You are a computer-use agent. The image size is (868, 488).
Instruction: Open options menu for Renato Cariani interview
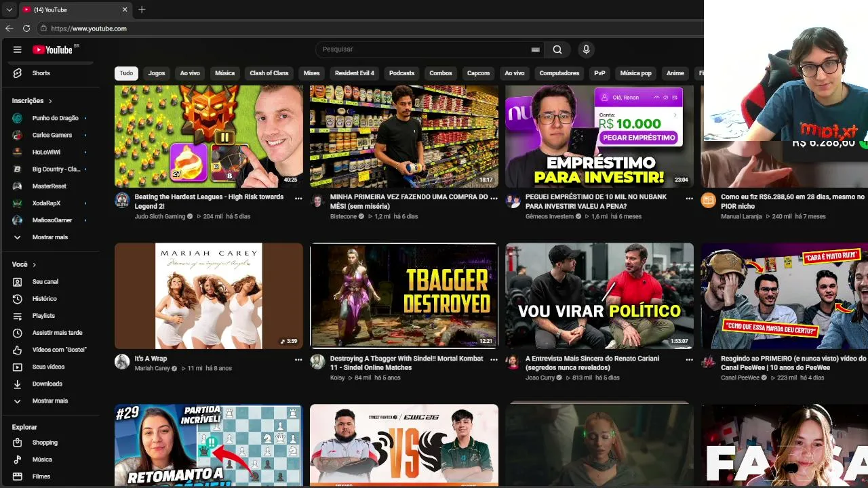(x=689, y=360)
